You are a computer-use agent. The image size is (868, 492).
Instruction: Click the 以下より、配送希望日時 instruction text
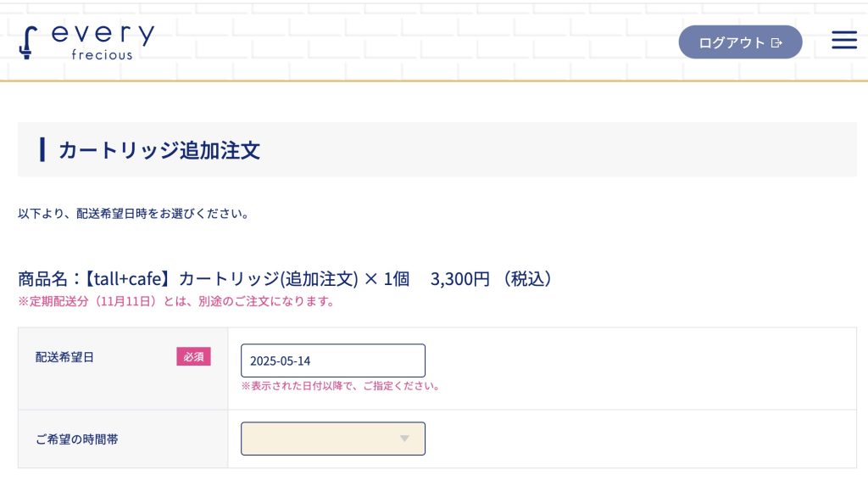(x=133, y=214)
